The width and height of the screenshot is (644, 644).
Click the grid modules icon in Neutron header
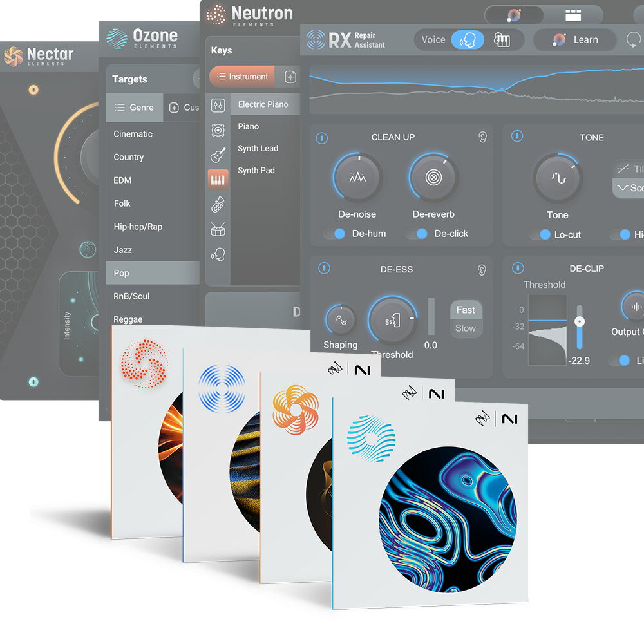(x=573, y=15)
